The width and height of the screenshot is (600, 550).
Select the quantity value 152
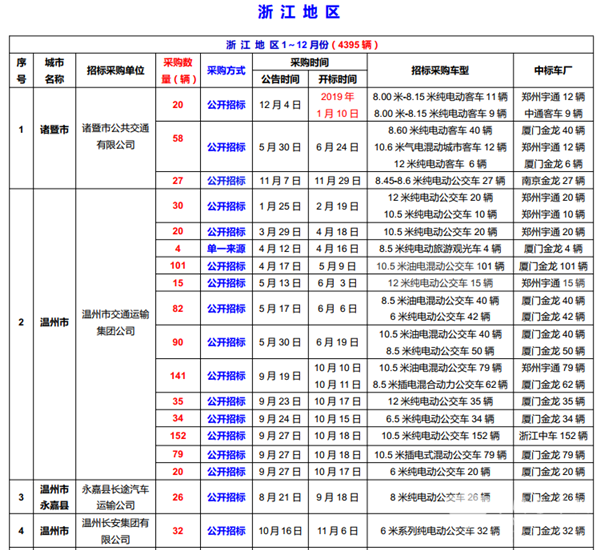(x=178, y=436)
